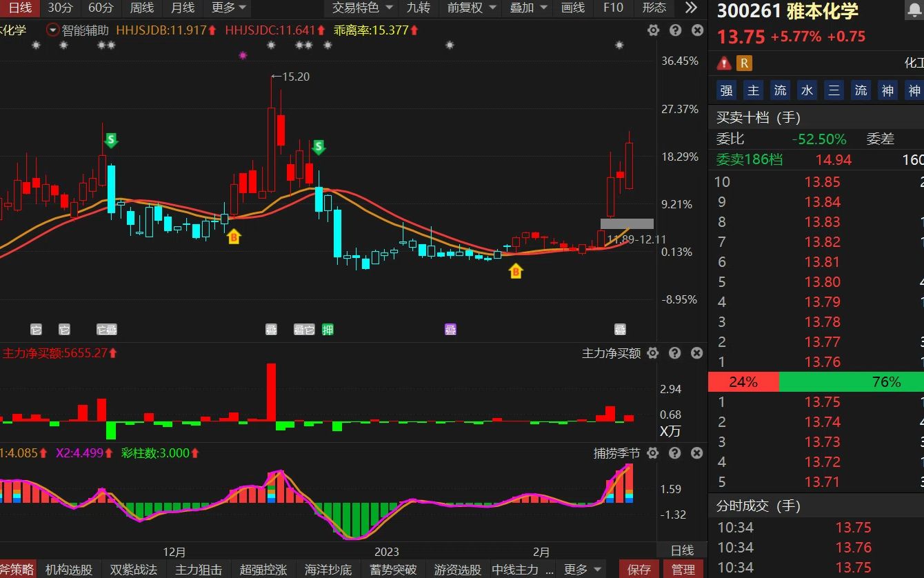The width and height of the screenshot is (924, 578).
Task: Click buy level 1 price 13.75
Action: pos(822,402)
